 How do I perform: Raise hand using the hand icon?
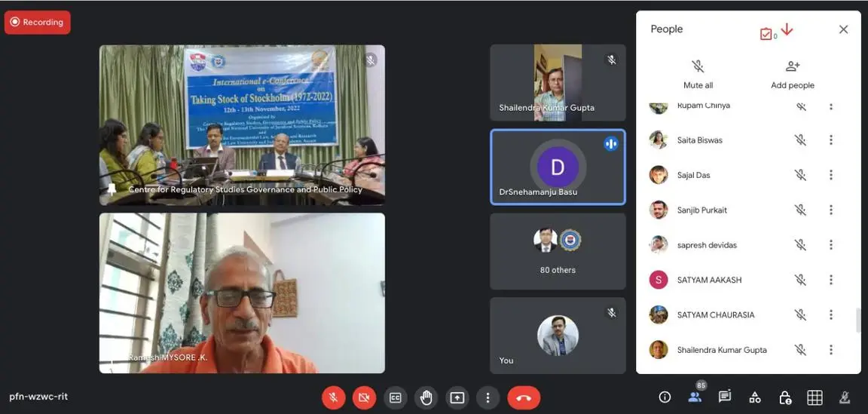point(426,397)
